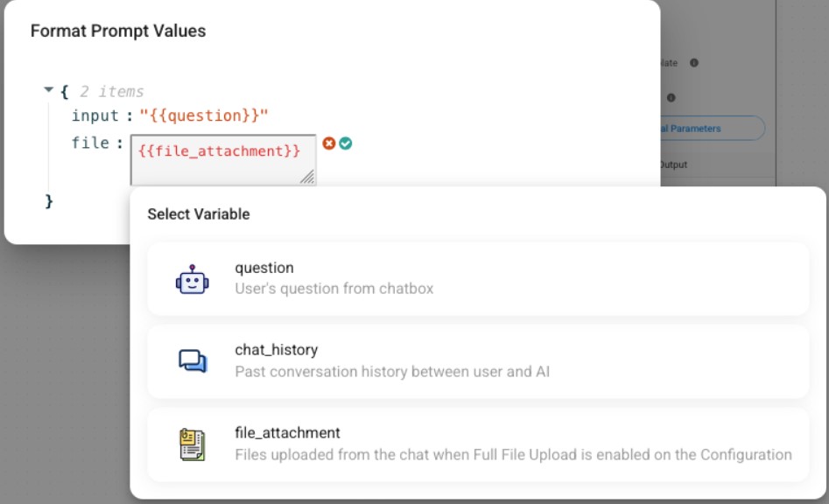829x504 pixels.
Task: Click the document icon for file_attachment
Action: 192,444
